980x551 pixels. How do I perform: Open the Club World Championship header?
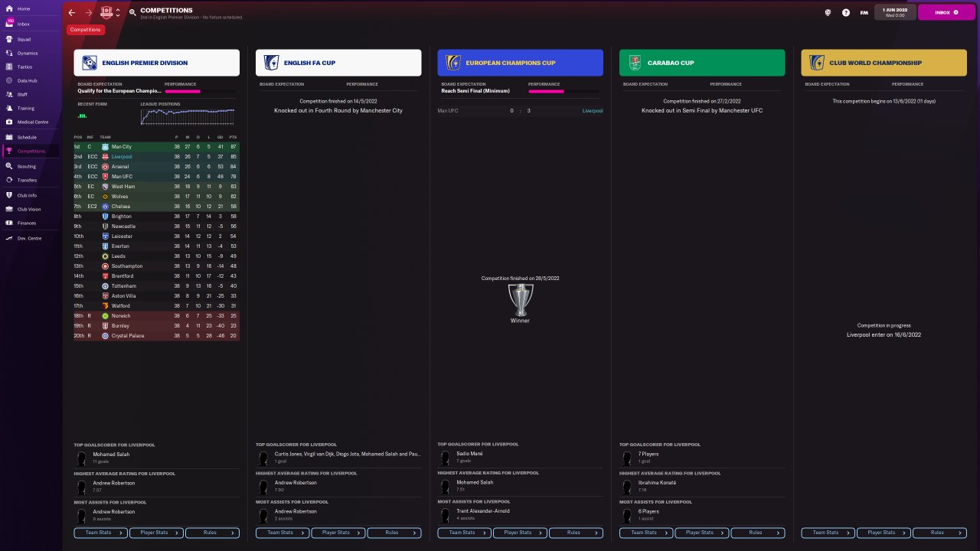tap(884, 63)
